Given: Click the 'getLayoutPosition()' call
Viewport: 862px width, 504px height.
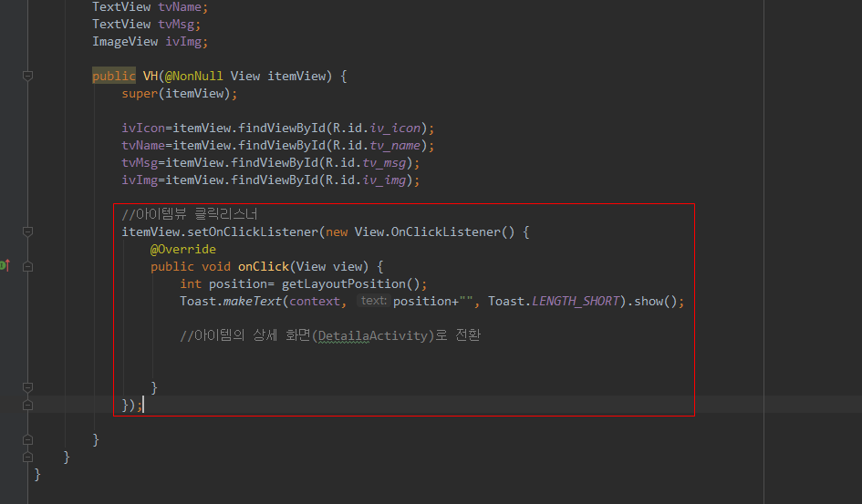Looking at the screenshot, I should pos(351,283).
